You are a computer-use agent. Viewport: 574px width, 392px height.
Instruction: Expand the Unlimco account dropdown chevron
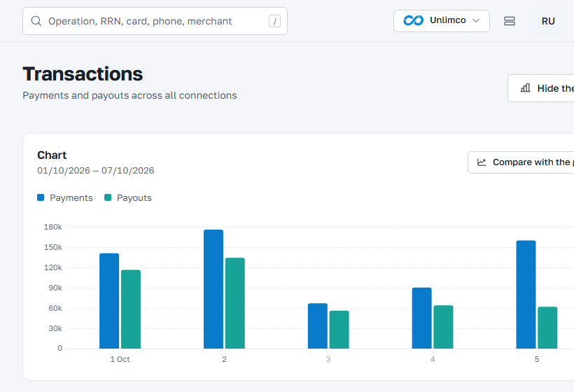point(475,21)
